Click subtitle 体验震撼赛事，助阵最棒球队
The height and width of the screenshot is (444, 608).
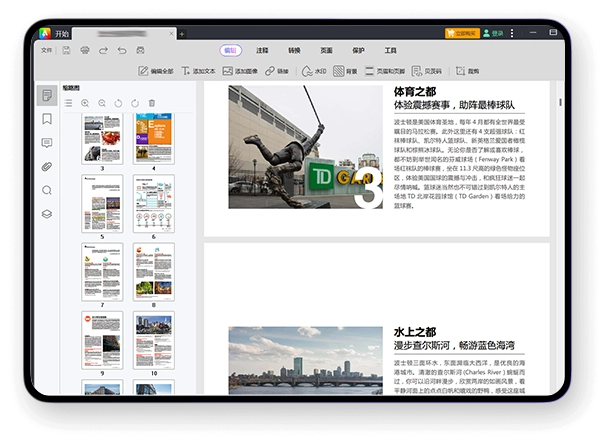(454, 105)
